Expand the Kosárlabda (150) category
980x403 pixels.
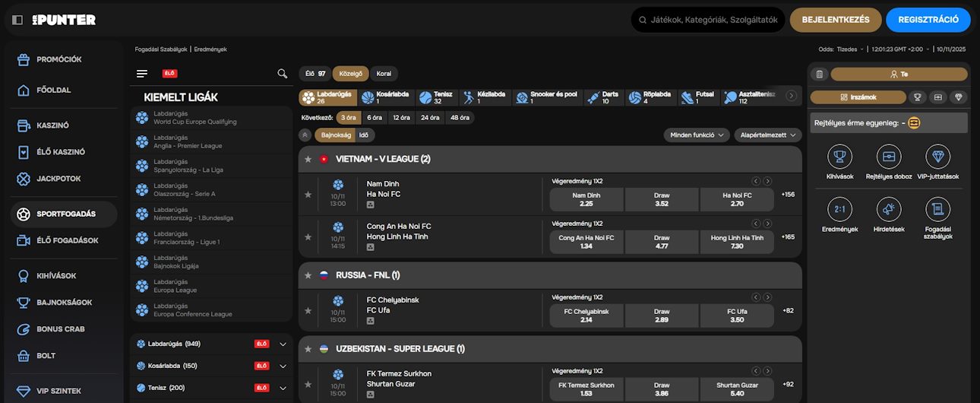pyautogui.click(x=283, y=366)
